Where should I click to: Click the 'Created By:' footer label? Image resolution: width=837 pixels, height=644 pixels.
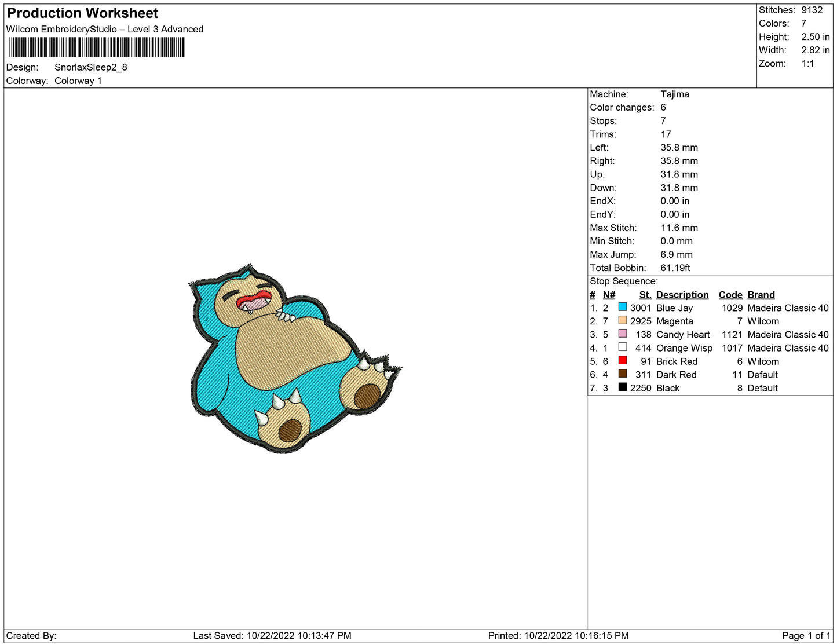coord(31,636)
